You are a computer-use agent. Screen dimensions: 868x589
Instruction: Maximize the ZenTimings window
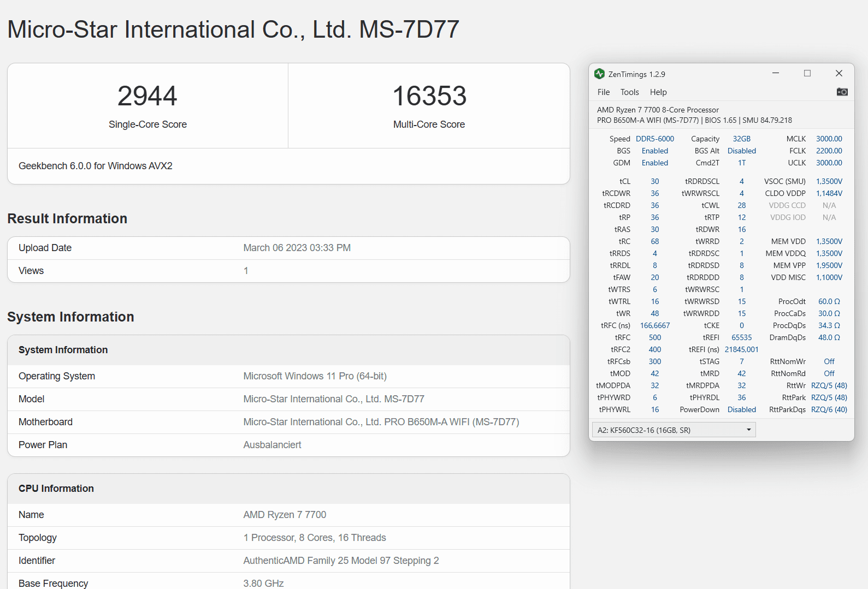point(807,73)
